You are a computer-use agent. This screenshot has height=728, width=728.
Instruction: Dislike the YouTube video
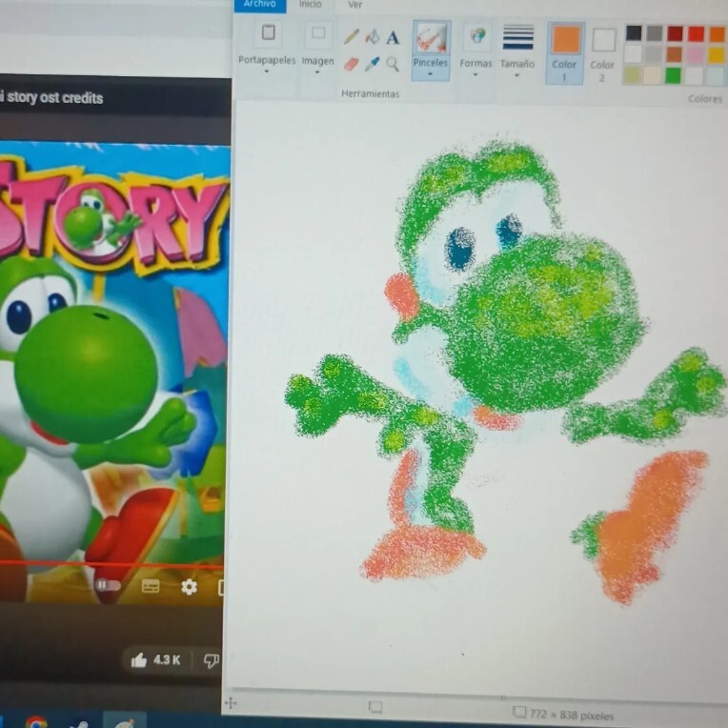click(x=212, y=660)
